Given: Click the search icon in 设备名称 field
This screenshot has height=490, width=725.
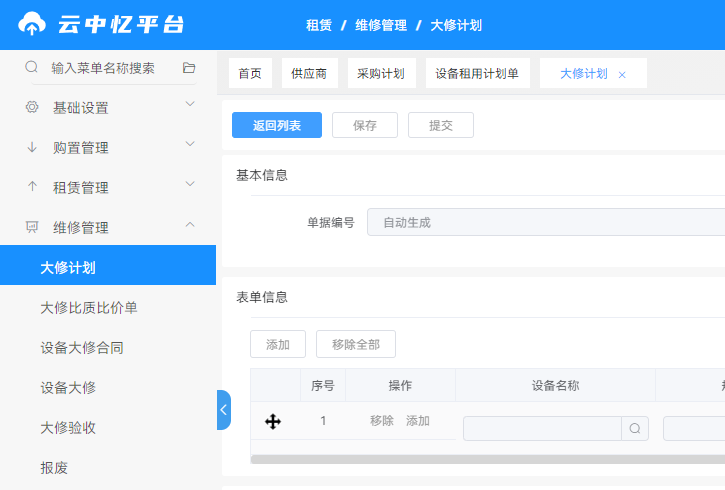Looking at the screenshot, I should point(635,429).
